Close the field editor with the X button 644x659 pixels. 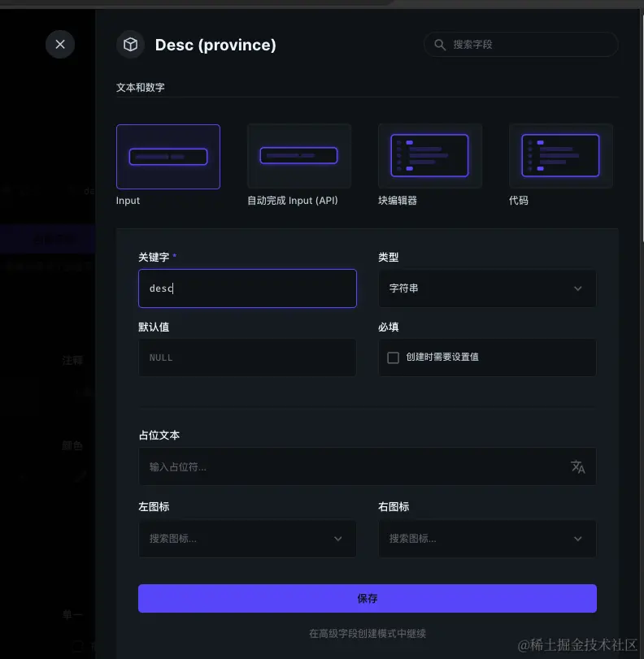point(60,45)
